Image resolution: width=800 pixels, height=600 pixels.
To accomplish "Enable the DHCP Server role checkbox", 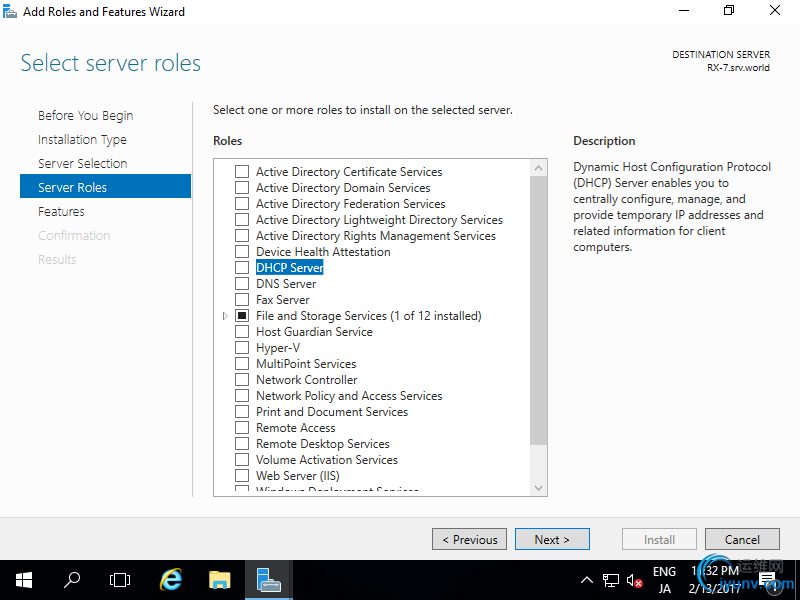I will (x=242, y=267).
